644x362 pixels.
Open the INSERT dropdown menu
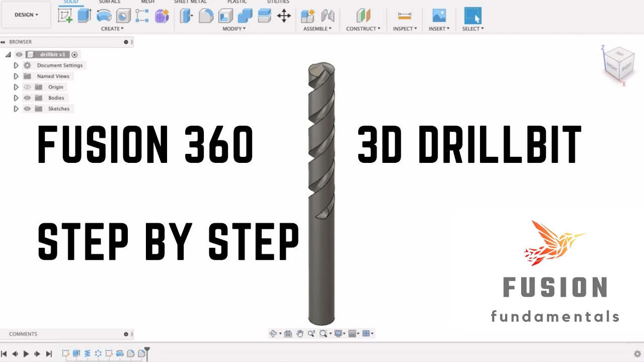(439, 29)
